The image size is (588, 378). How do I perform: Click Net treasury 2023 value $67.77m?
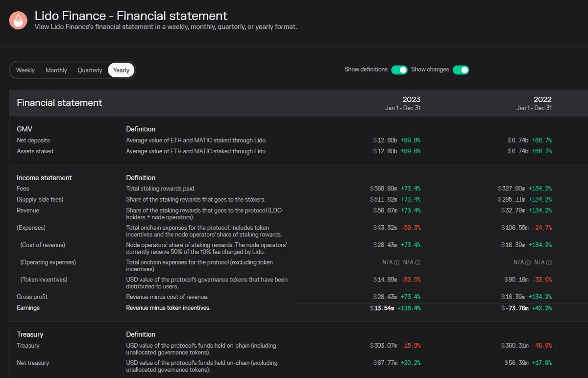click(385, 363)
